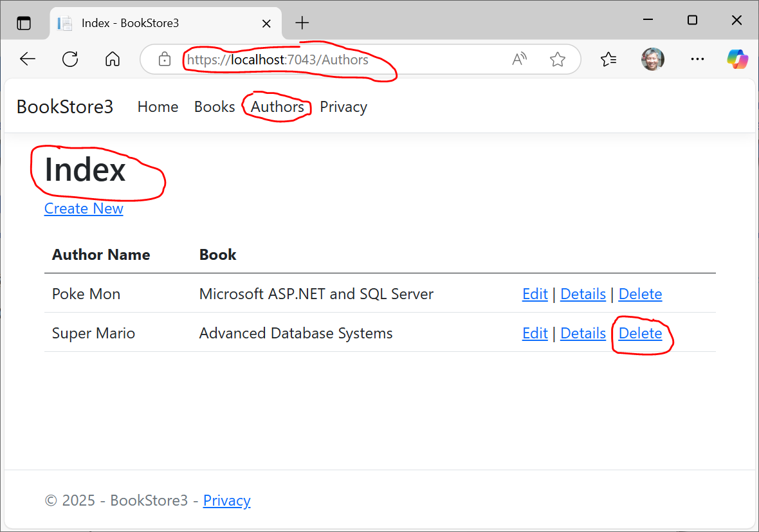Image resolution: width=759 pixels, height=532 pixels.
Task: Open Settings and more ellipsis menu
Action: tap(697, 59)
